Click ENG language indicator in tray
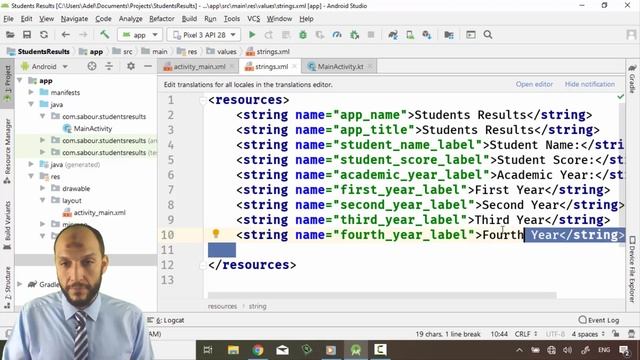Screen dimensions: 640x360 click(604, 350)
